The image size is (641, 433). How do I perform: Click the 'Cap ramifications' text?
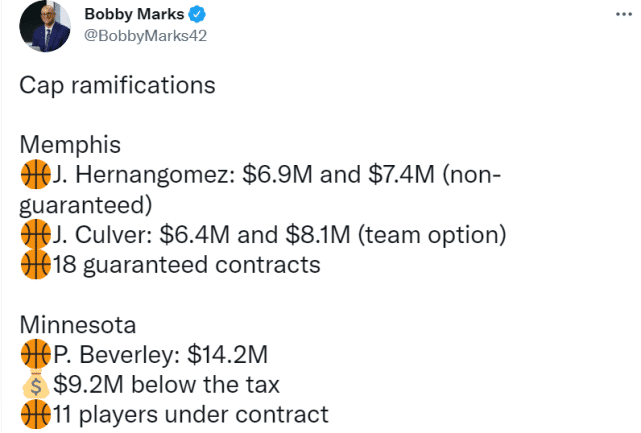(117, 86)
